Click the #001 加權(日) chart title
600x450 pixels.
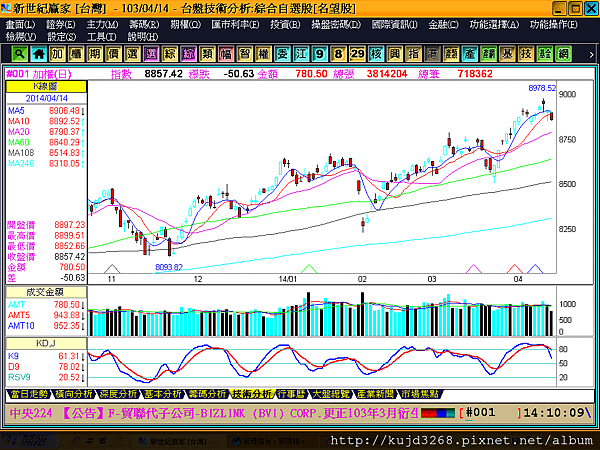(x=39, y=74)
